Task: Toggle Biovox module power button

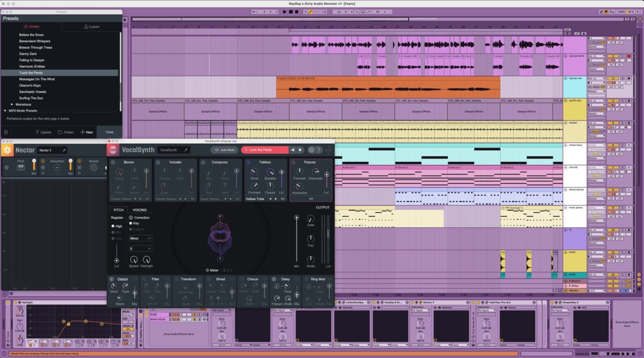Action: pos(113,162)
